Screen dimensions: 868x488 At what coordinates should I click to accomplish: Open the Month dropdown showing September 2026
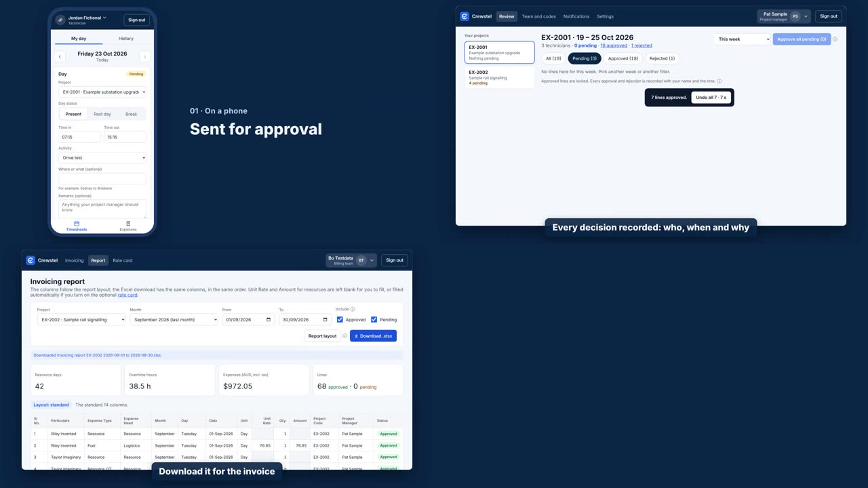(x=174, y=320)
